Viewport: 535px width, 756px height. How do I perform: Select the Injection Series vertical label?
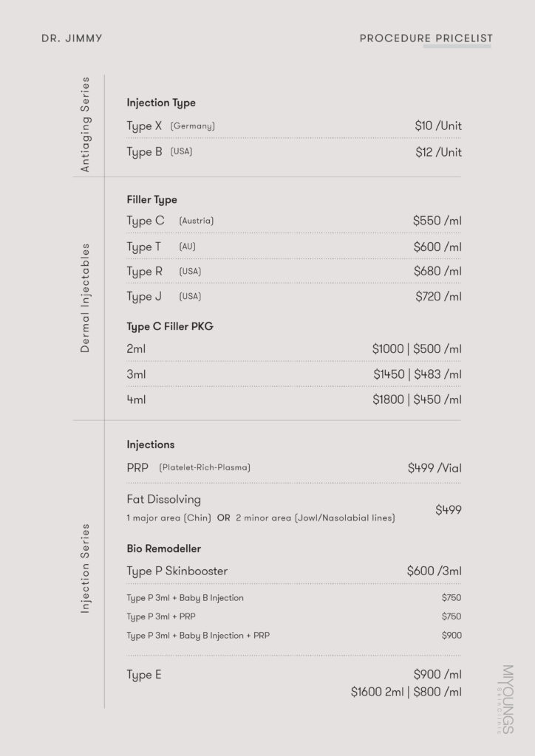(x=85, y=568)
